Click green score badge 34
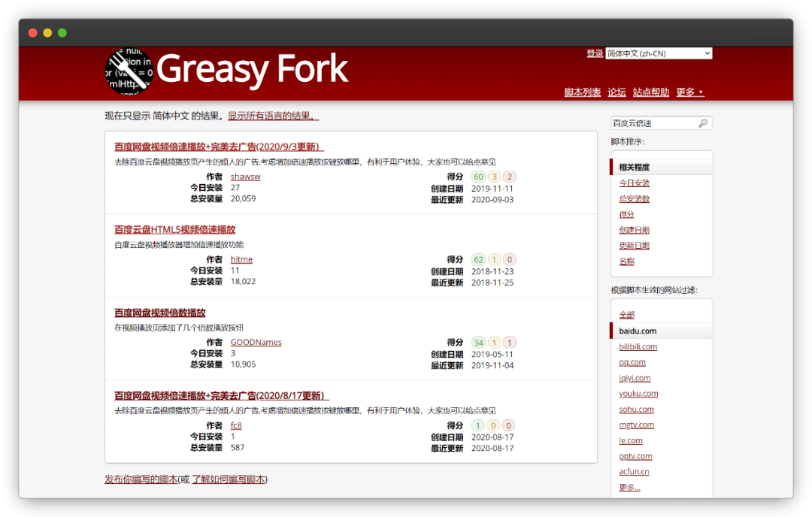This screenshot has width=812, height=517. 478,342
